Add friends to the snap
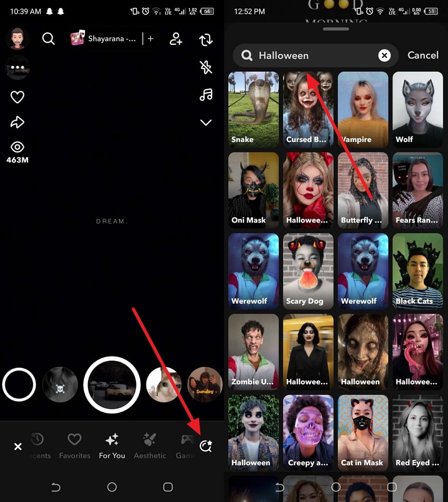This screenshot has width=448, height=502. tap(176, 39)
